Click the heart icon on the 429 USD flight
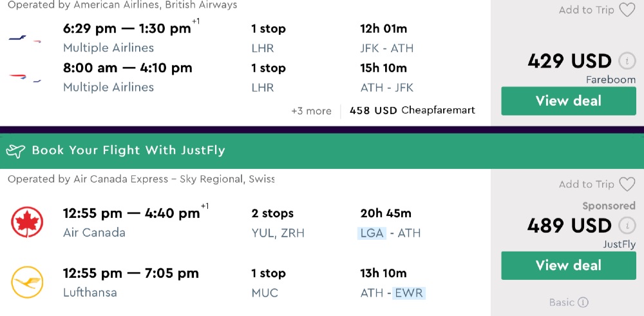The width and height of the screenshot is (644, 316). click(x=627, y=10)
